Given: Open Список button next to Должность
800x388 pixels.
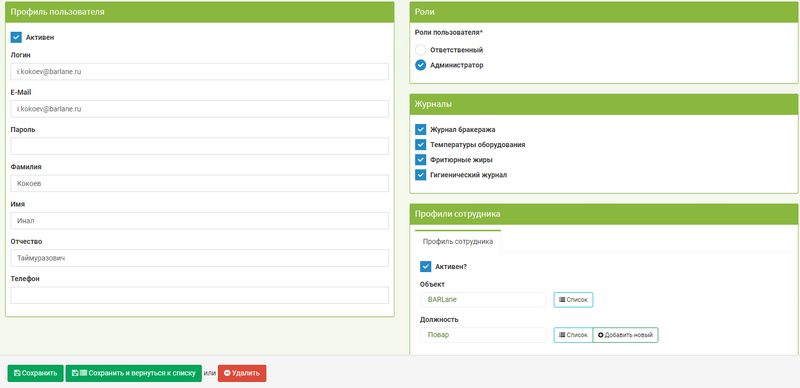Looking at the screenshot, I should coord(573,335).
